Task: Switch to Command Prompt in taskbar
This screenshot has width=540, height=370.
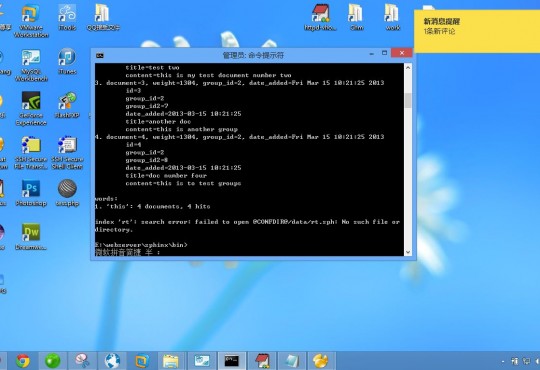Action: [x=231, y=361]
